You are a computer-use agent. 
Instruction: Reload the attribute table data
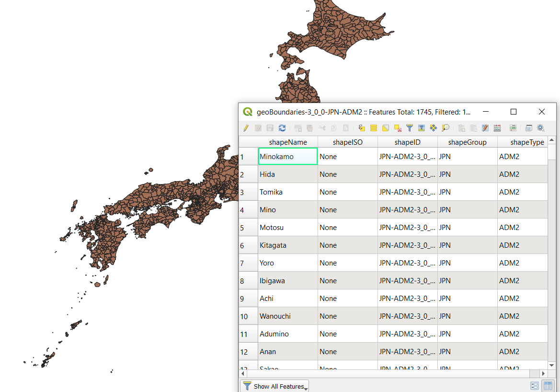tap(282, 127)
